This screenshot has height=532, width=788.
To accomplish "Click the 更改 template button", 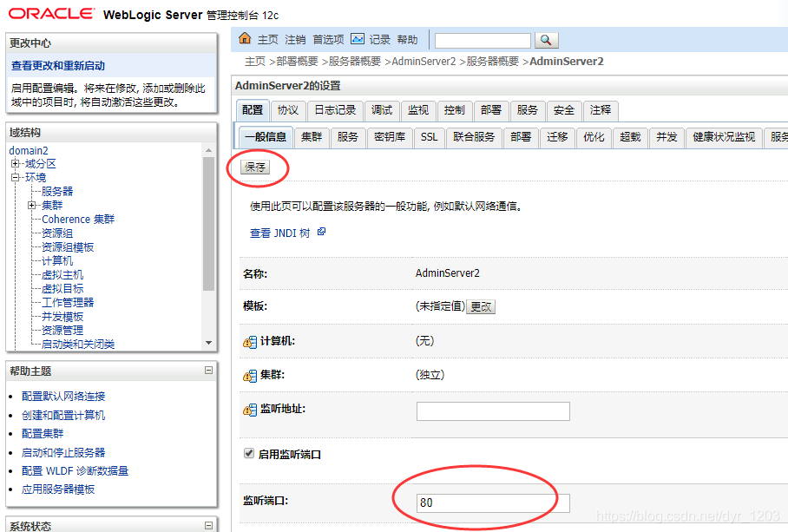I will click(x=481, y=306).
